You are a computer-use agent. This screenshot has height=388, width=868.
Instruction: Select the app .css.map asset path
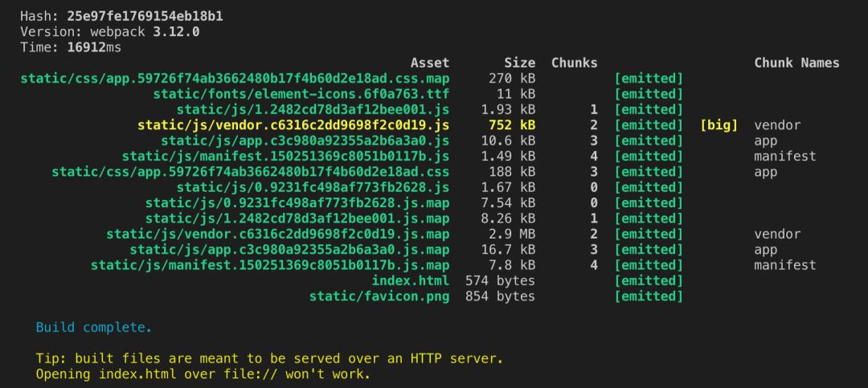point(235,79)
